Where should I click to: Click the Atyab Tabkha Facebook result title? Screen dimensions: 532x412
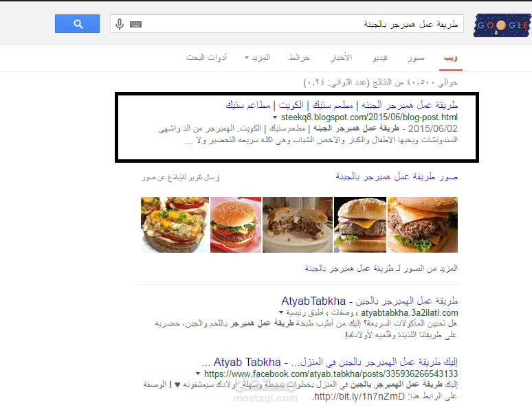[x=329, y=362]
